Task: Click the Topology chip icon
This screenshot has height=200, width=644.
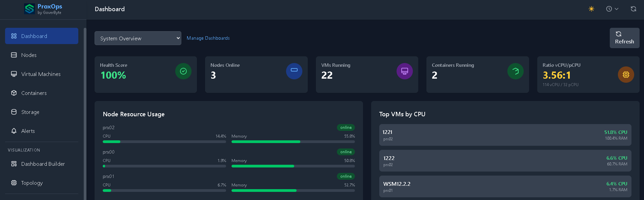Action: click(14, 183)
